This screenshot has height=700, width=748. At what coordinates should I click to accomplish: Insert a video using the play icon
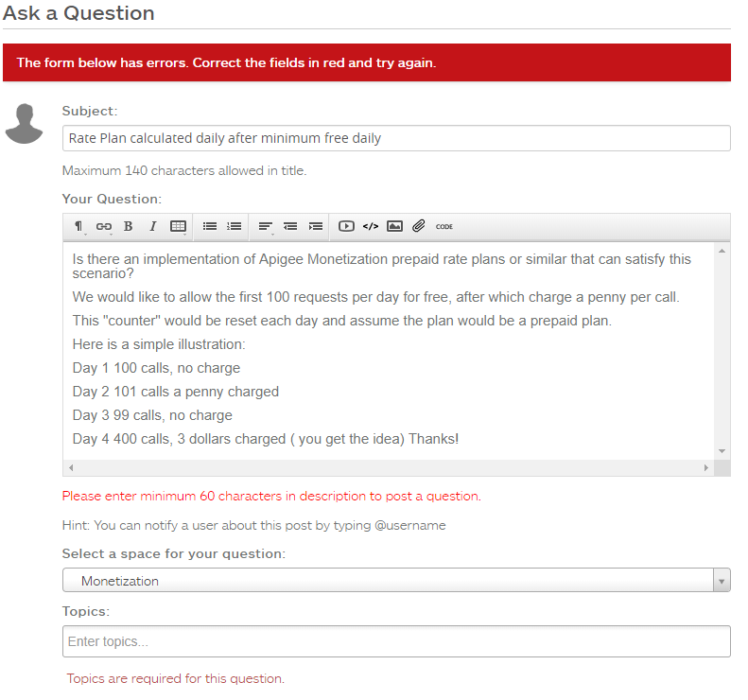click(346, 226)
